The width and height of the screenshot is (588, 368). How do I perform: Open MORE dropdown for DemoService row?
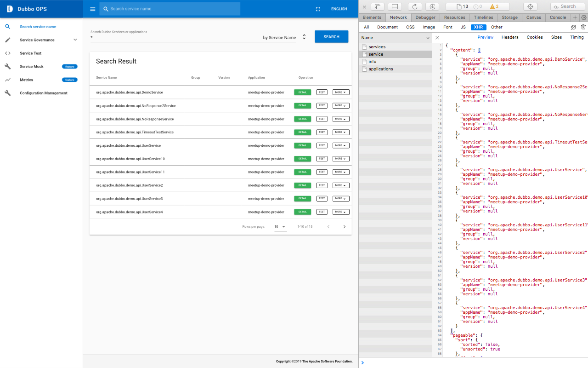pyautogui.click(x=341, y=92)
